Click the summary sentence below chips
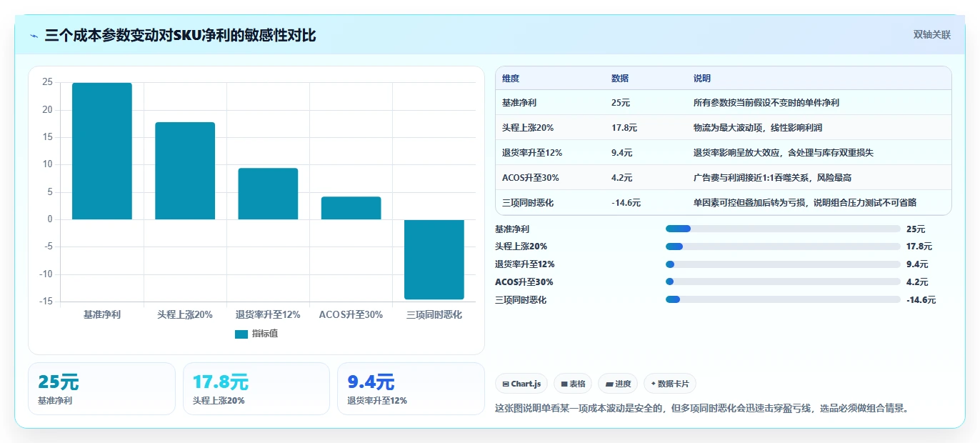Image resolution: width=980 pixels, height=443 pixels. (x=704, y=409)
